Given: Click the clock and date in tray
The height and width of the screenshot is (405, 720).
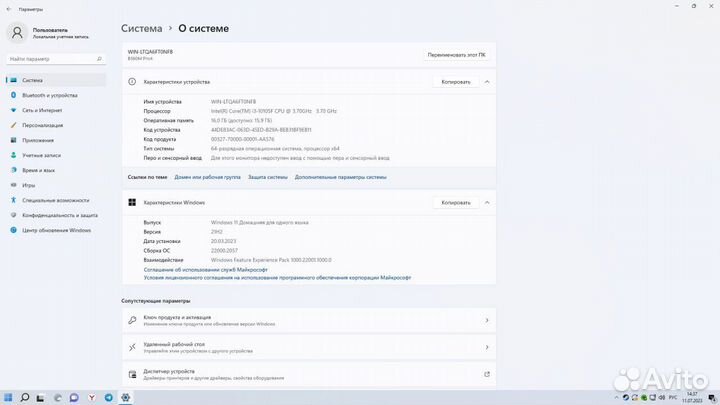Looking at the screenshot, I should (x=692, y=398).
